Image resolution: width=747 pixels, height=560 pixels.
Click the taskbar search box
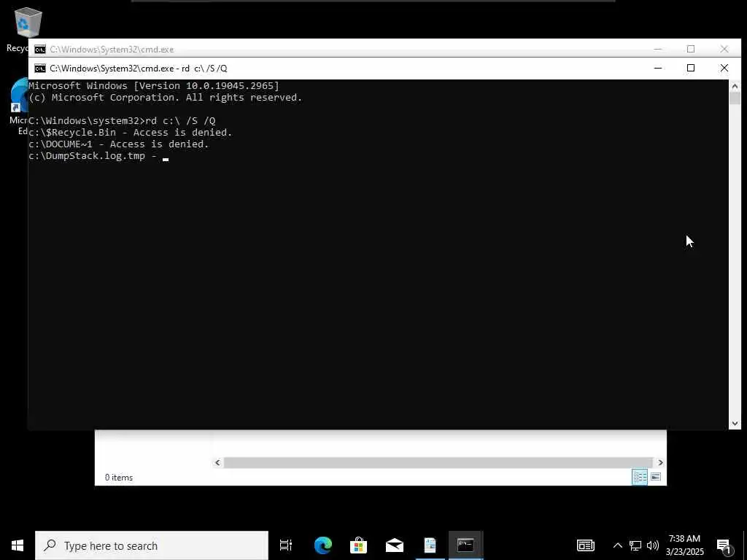152,545
